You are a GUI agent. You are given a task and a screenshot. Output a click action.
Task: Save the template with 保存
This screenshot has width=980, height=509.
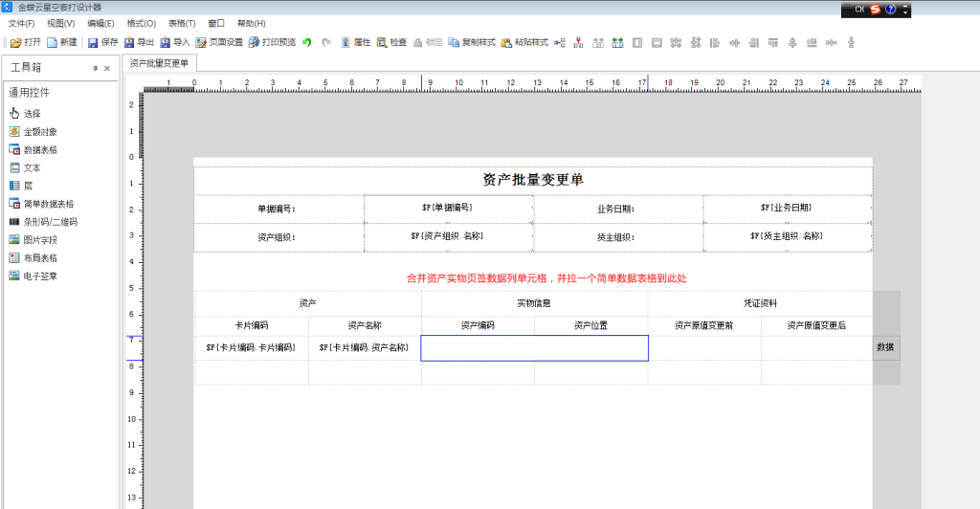(x=102, y=42)
